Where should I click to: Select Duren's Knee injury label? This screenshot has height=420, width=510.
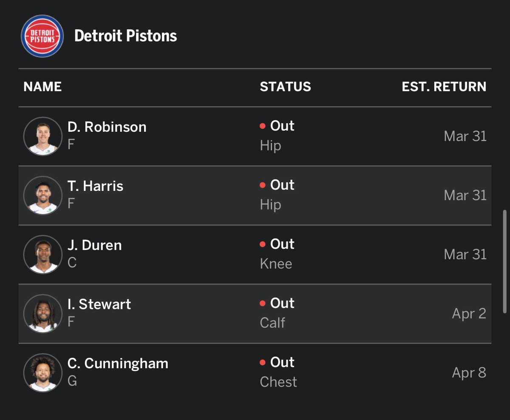(276, 264)
